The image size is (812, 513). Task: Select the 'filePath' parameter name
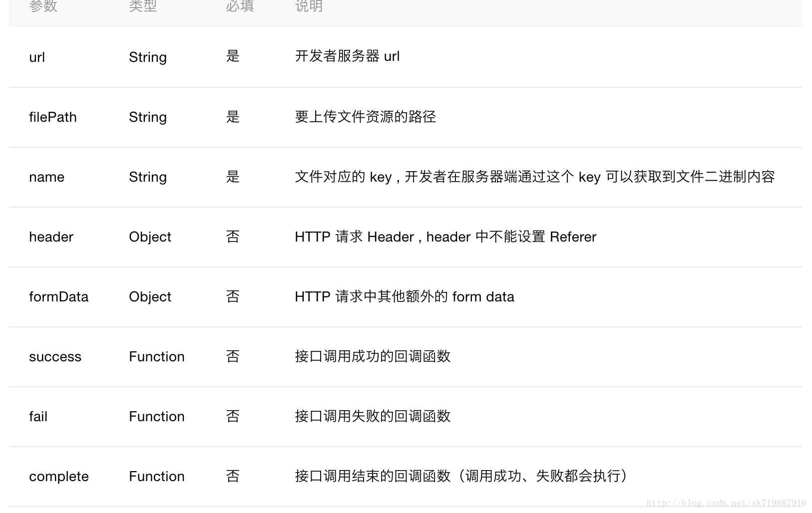pos(53,117)
